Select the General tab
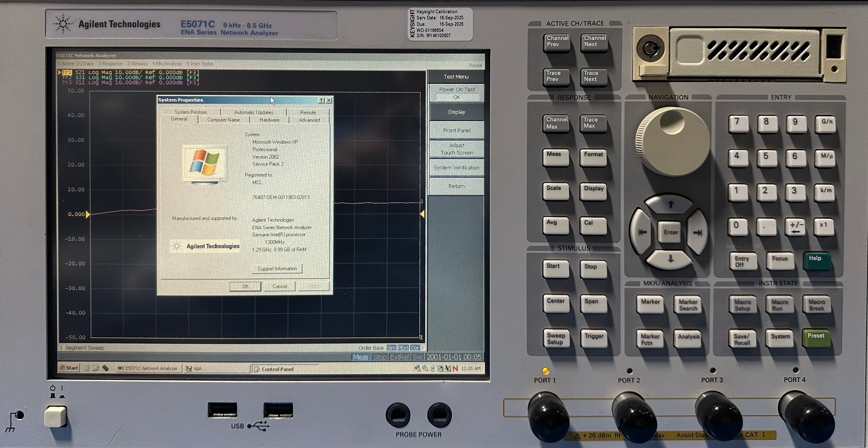 coord(179,119)
